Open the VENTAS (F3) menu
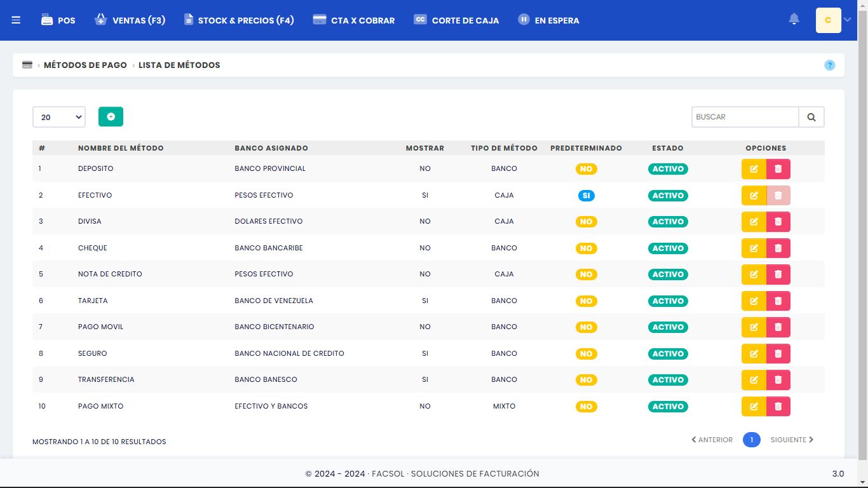 point(130,20)
